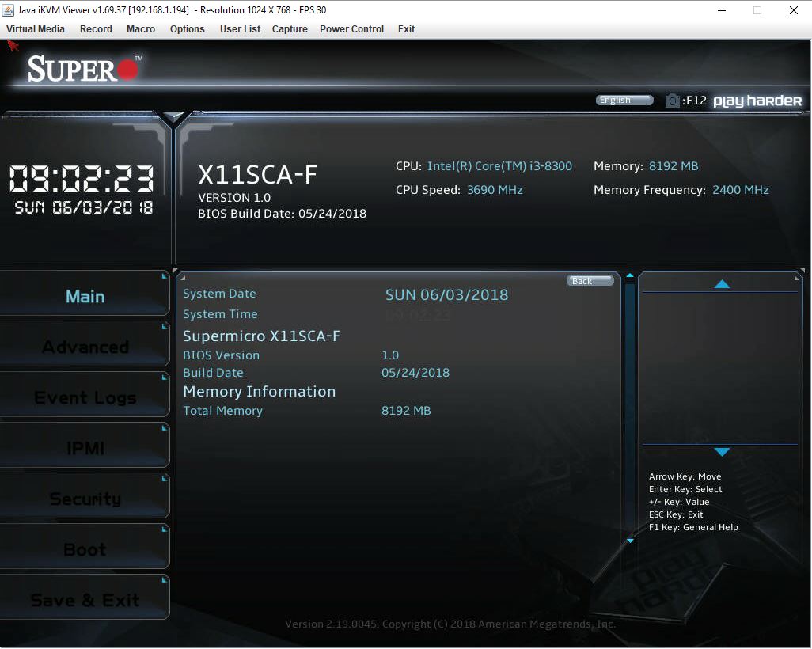Click the Supermicro X11SCA-F heading
The width and height of the screenshot is (812, 649).
pos(261,336)
